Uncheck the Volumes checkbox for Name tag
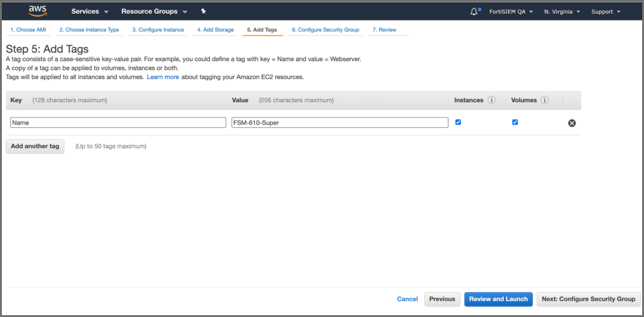The image size is (644, 317). click(x=515, y=122)
